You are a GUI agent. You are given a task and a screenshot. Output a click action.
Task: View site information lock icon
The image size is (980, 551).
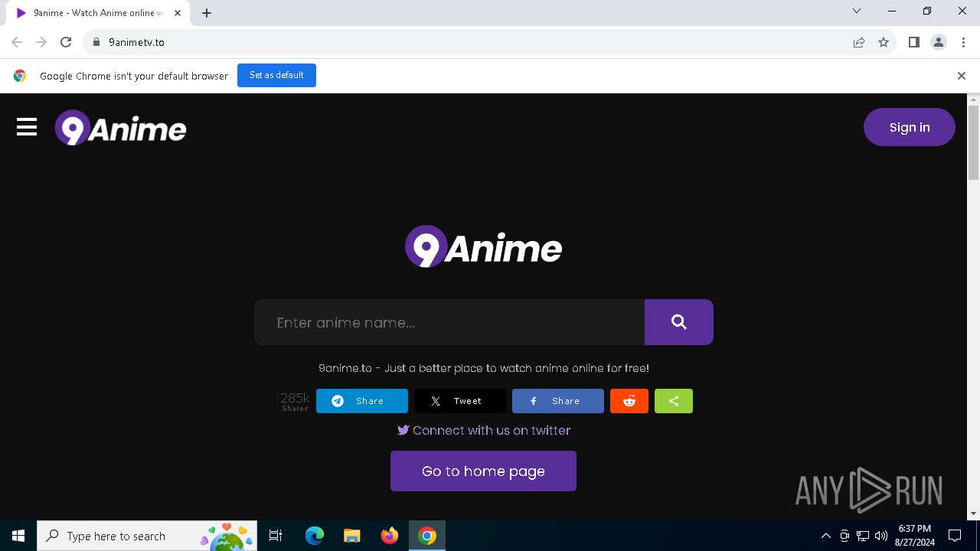96,42
